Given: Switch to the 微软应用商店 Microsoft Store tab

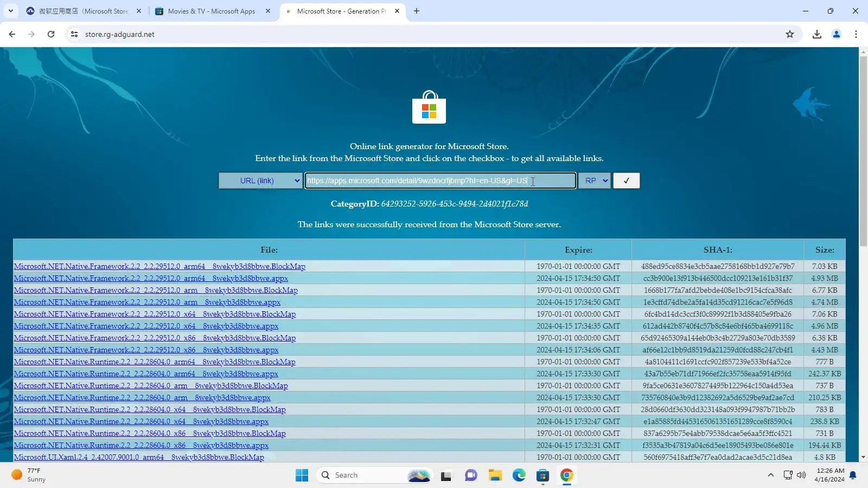Looking at the screenshot, I should (83, 11).
